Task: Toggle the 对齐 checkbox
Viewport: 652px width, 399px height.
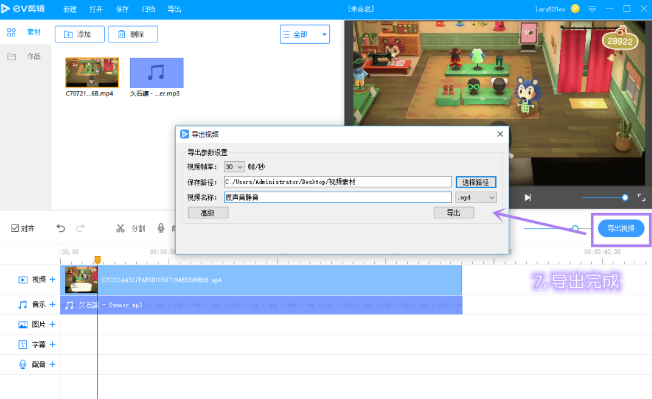Action: tap(15, 228)
